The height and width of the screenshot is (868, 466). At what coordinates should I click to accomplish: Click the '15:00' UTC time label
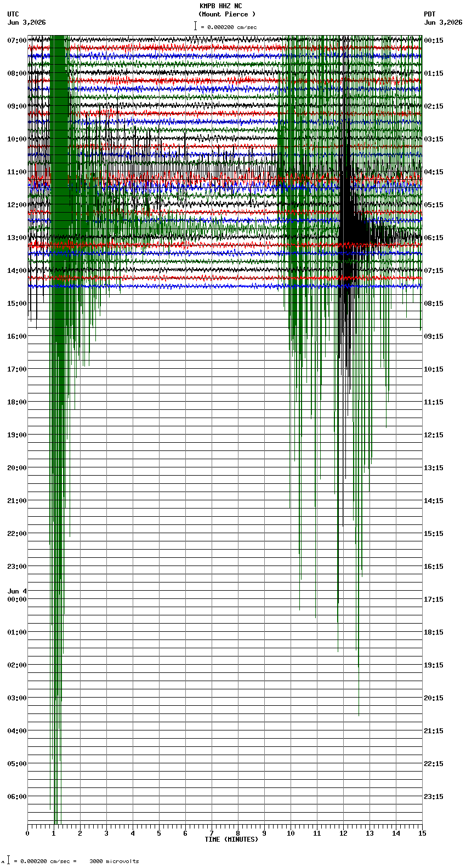pyautogui.click(x=17, y=304)
